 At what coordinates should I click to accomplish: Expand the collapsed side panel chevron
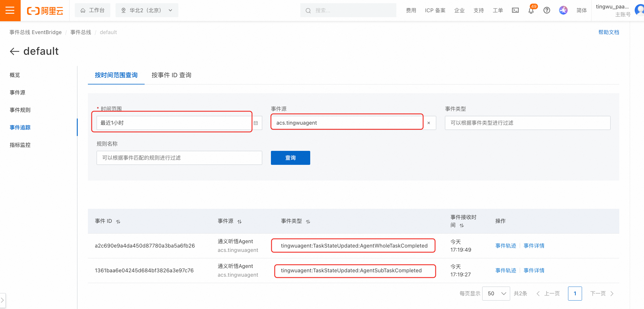pos(2,300)
